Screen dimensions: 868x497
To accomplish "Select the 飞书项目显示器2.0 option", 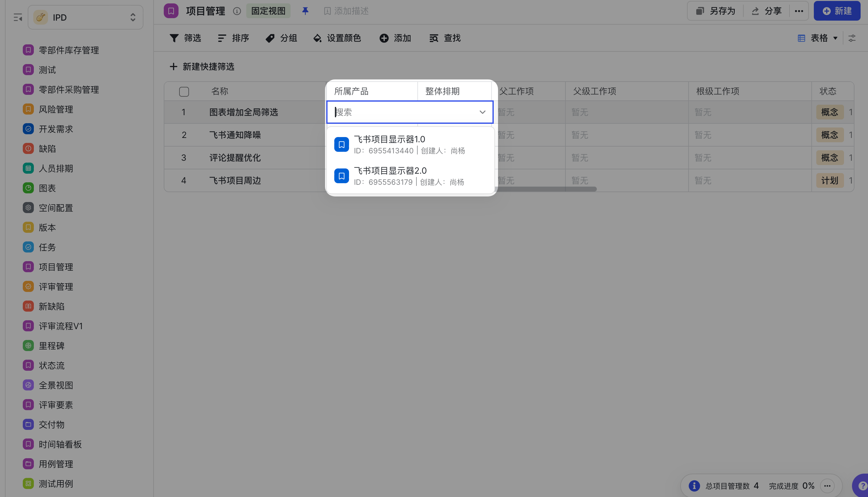I will [x=411, y=176].
